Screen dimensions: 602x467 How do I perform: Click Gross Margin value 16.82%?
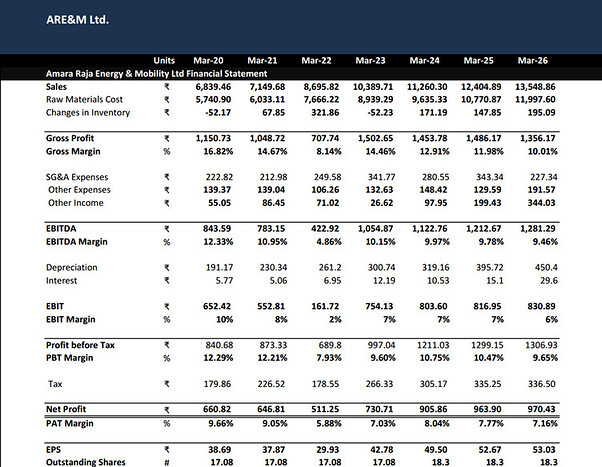click(x=218, y=151)
